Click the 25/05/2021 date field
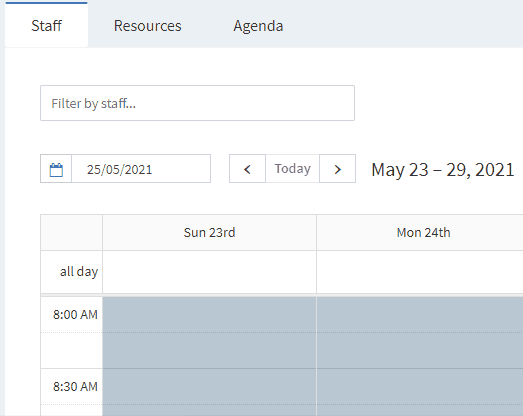This screenshot has height=416, width=523. (141, 169)
